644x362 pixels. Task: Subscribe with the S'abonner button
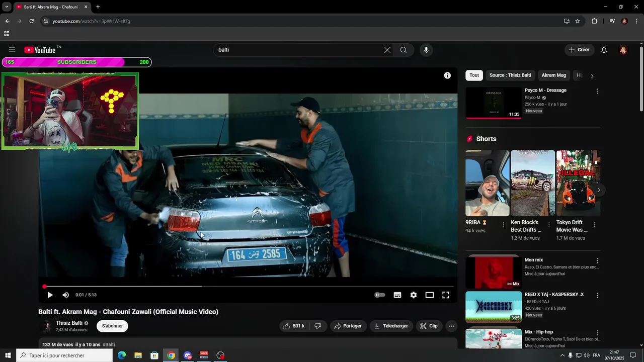pos(112,326)
